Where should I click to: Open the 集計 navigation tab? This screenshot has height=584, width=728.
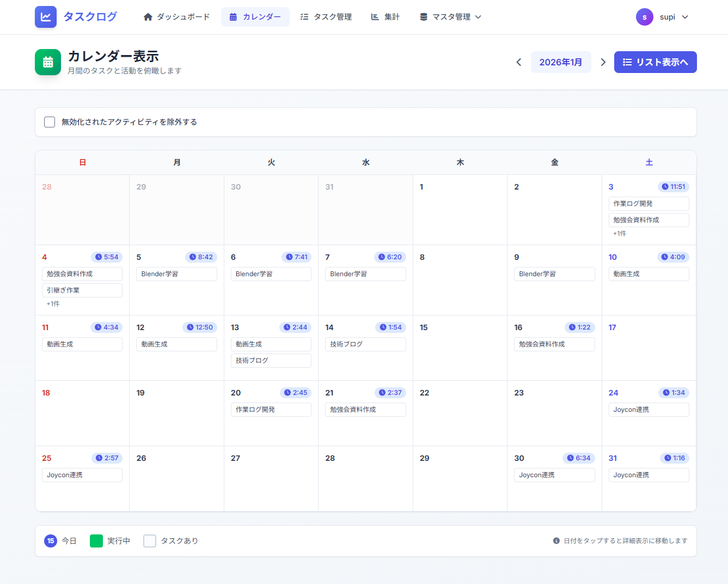(385, 17)
